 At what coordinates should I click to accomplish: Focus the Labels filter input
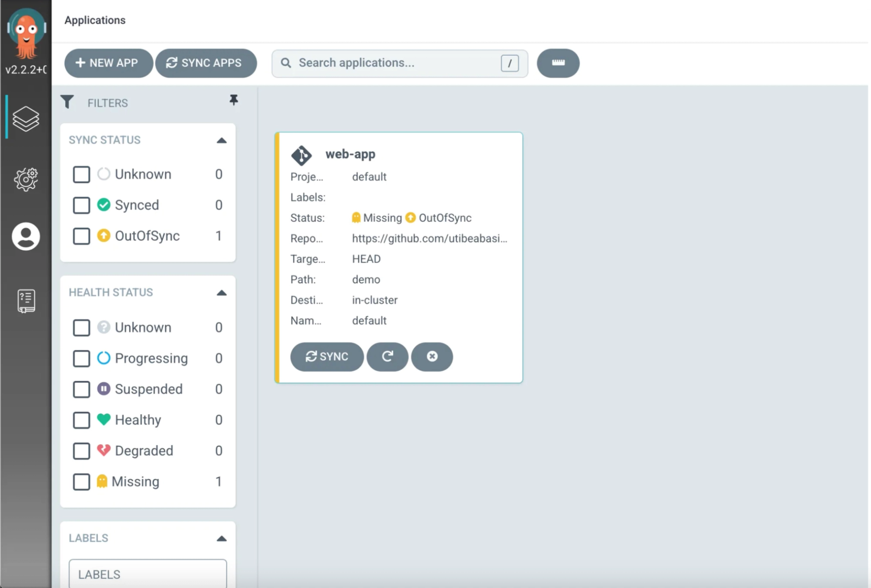148,574
